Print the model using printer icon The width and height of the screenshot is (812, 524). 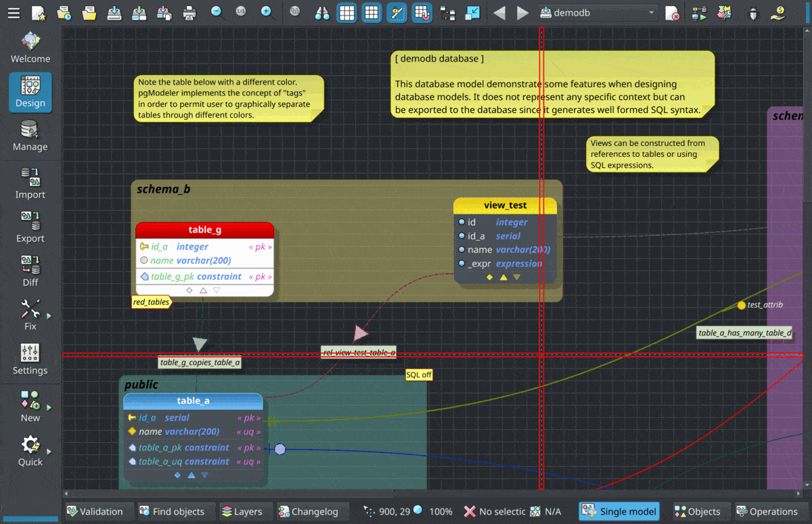tap(189, 12)
